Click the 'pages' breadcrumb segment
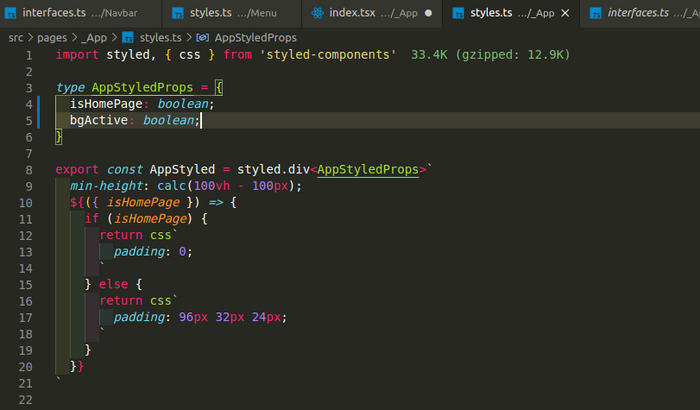The height and width of the screenshot is (410, 700). 52,38
